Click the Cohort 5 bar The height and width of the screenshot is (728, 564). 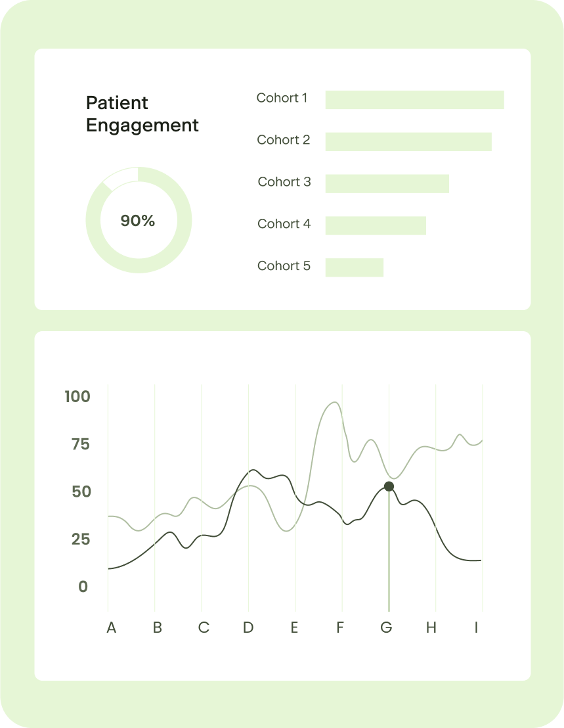354,267
